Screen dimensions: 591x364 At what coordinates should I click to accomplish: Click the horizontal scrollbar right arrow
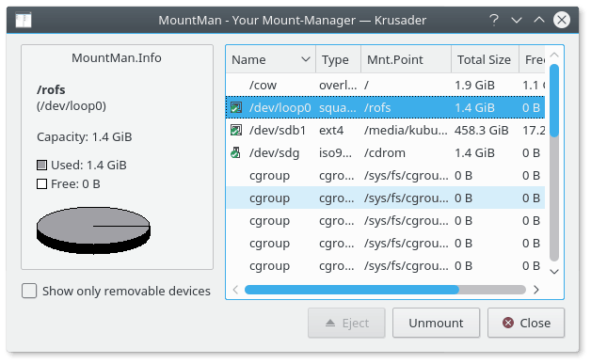(x=536, y=290)
